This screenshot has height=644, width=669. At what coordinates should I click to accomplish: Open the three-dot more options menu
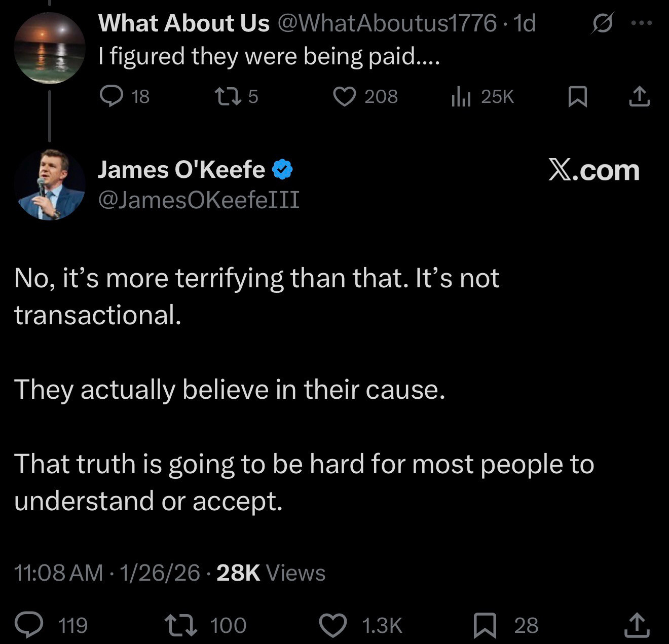642,23
